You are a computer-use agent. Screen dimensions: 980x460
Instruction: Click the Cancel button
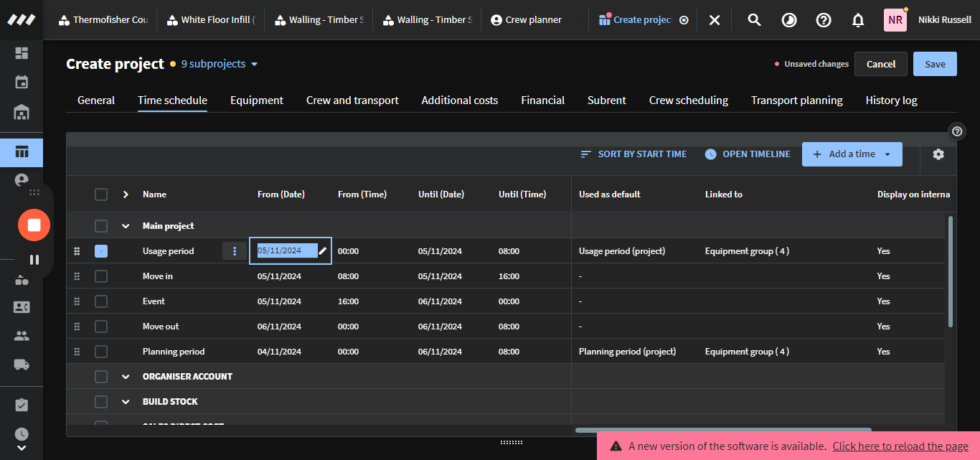click(x=881, y=64)
